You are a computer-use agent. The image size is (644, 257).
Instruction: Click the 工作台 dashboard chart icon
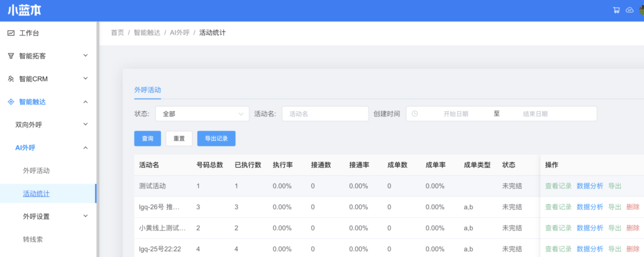11,33
